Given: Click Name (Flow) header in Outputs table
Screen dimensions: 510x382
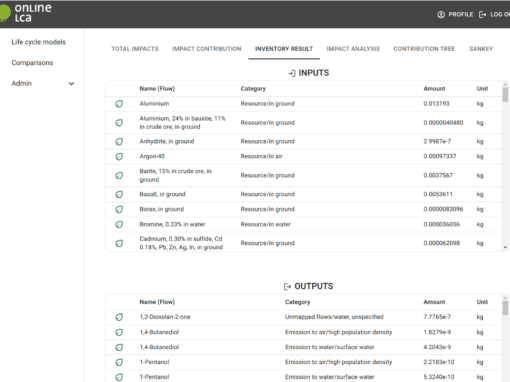Looking at the screenshot, I should point(157,302).
